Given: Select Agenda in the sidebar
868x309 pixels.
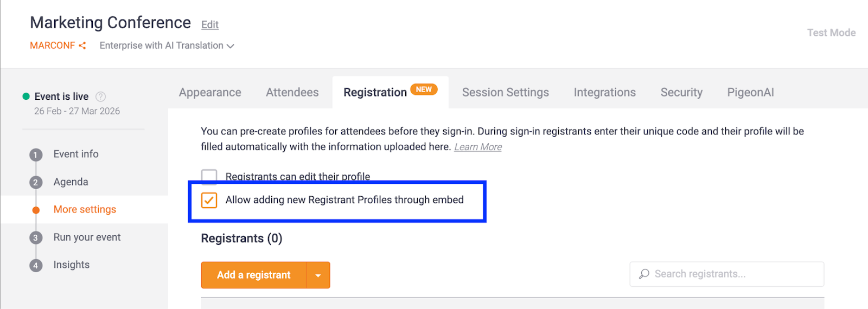Looking at the screenshot, I should [71, 182].
